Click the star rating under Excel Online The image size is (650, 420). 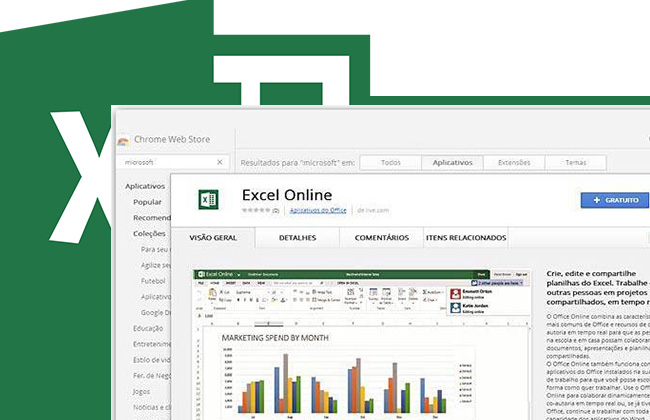(256, 210)
